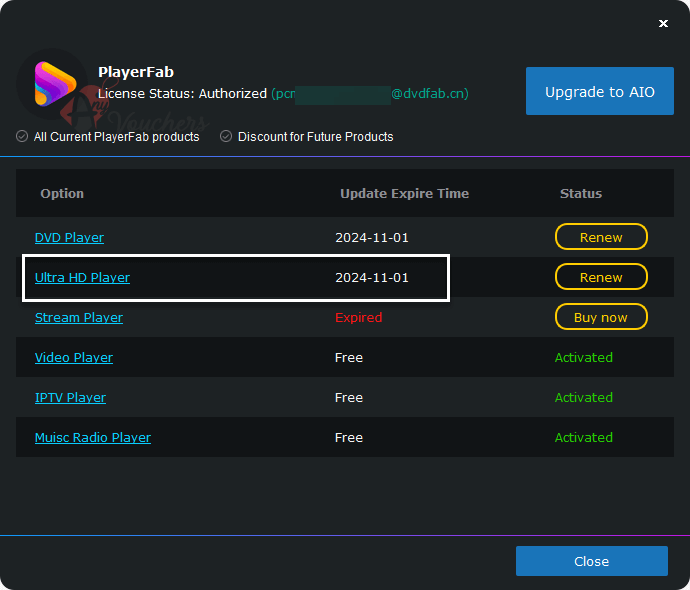
Task: Click the License Status: Authorized text
Action: pos(182,94)
